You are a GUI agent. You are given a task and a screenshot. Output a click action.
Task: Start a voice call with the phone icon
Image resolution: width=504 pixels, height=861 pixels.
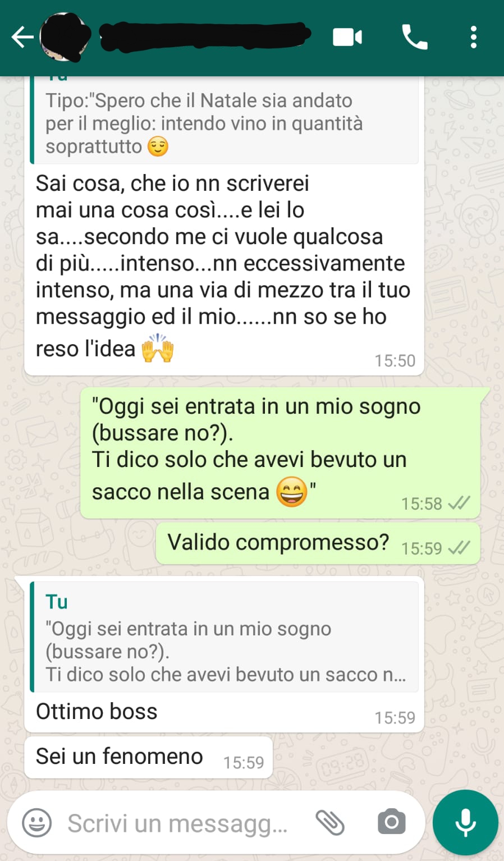[415, 38]
